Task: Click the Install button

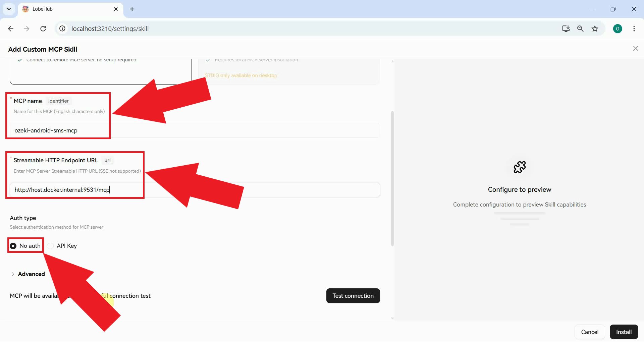Action: [624, 332]
